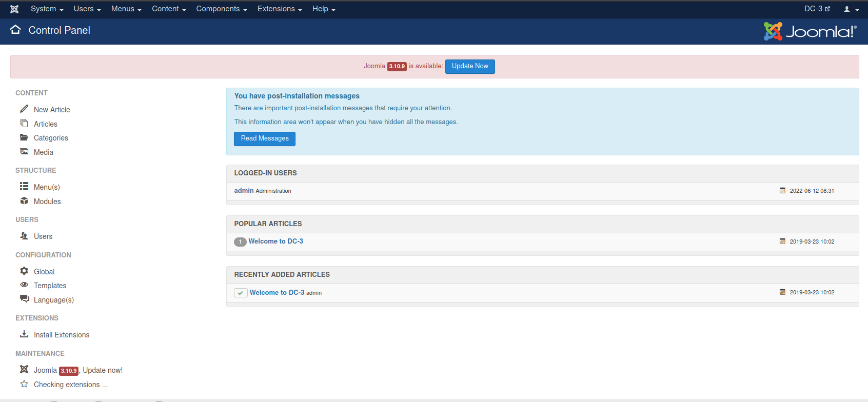Click the post-installation messages heading

297,96
